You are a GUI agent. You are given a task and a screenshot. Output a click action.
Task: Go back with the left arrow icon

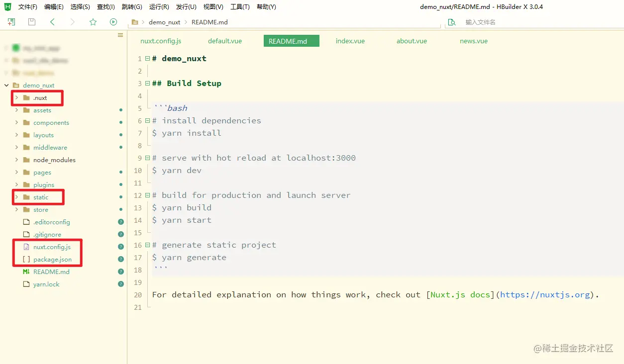click(52, 22)
